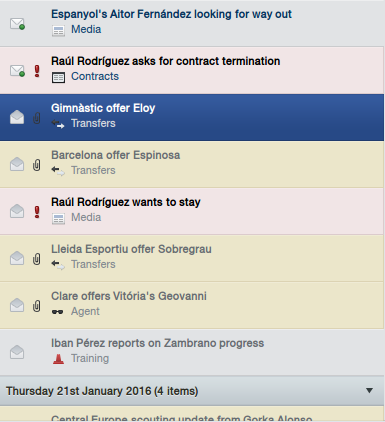Click transfer arrows icon under Barcelona offer Espinosa

point(58,170)
